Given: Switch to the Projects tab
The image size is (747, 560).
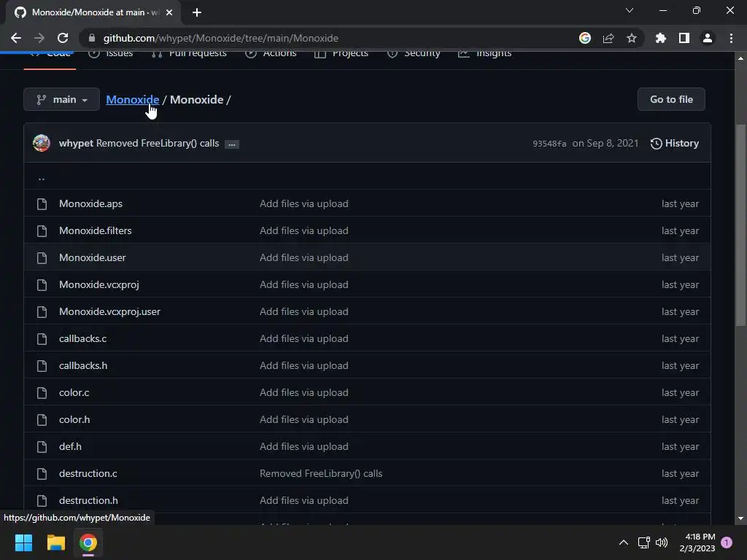Looking at the screenshot, I should 341,52.
